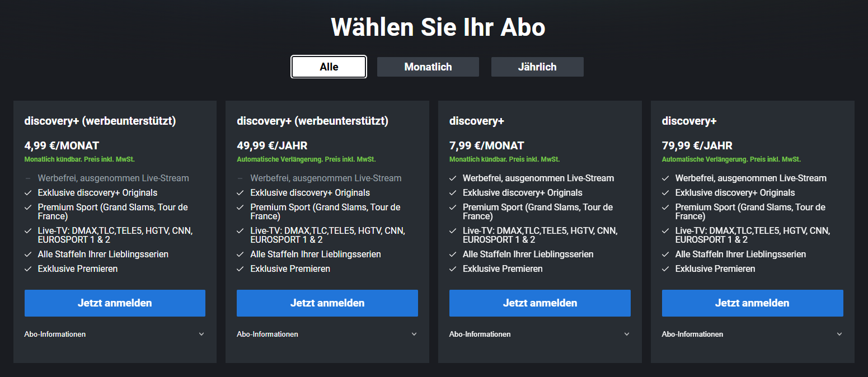Sign up via Jetzt anmelden for 7,99 €/MONAT
Screen dimensions: 868x377
(x=540, y=303)
